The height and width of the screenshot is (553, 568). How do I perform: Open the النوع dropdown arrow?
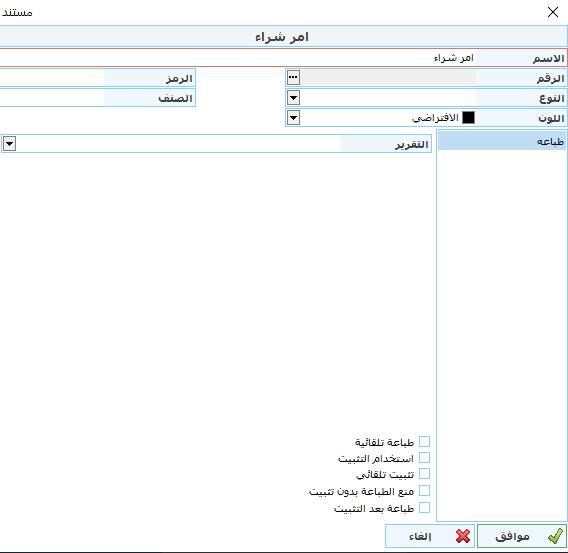293,97
